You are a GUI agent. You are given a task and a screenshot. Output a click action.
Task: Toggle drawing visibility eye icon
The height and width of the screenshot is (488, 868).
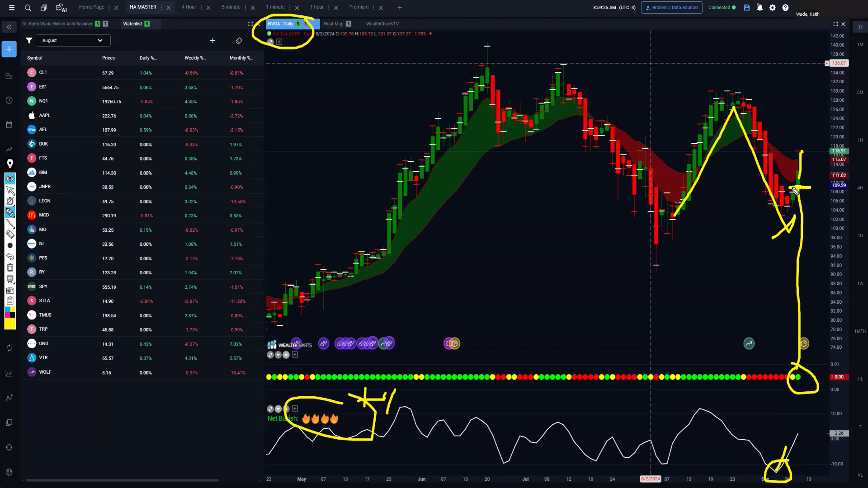[10, 178]
